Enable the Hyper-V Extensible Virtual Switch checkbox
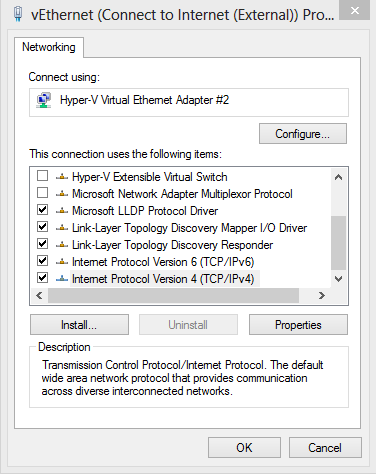376x475 pixels. click(x=42, y=176)
